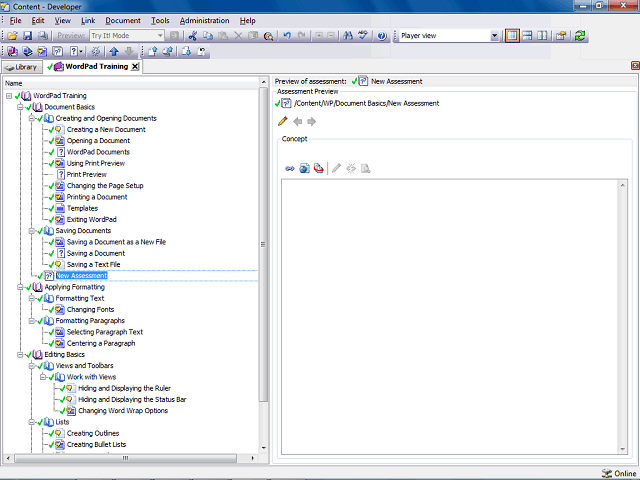Open Find with the binoculars icon
640x480 pixels.
(x=348, y=36)
